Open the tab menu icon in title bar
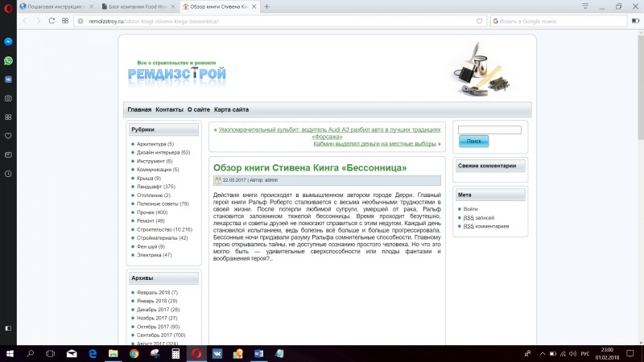This screenshot has width=644, height=362. coord(585,6)
